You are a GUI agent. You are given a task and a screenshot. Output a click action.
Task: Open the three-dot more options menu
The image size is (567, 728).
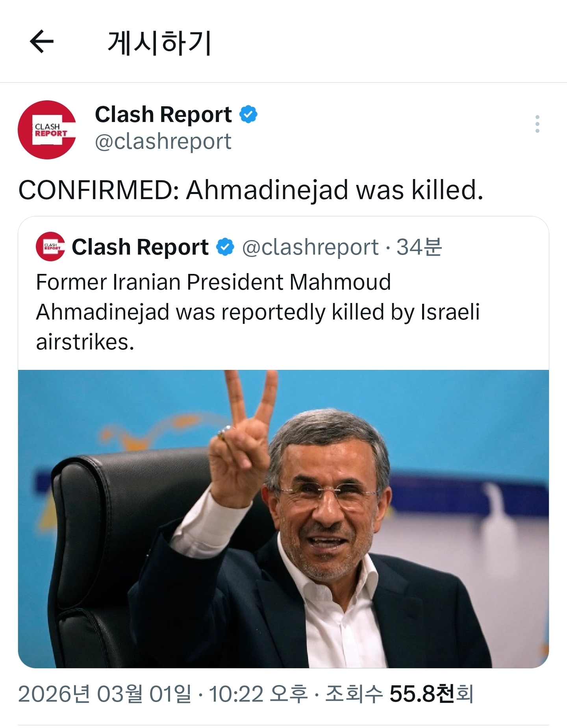537,124
